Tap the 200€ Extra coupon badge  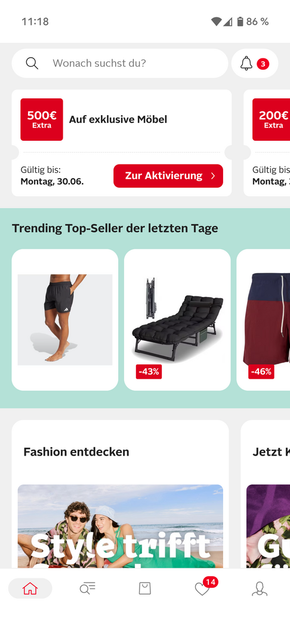point(271,119)
